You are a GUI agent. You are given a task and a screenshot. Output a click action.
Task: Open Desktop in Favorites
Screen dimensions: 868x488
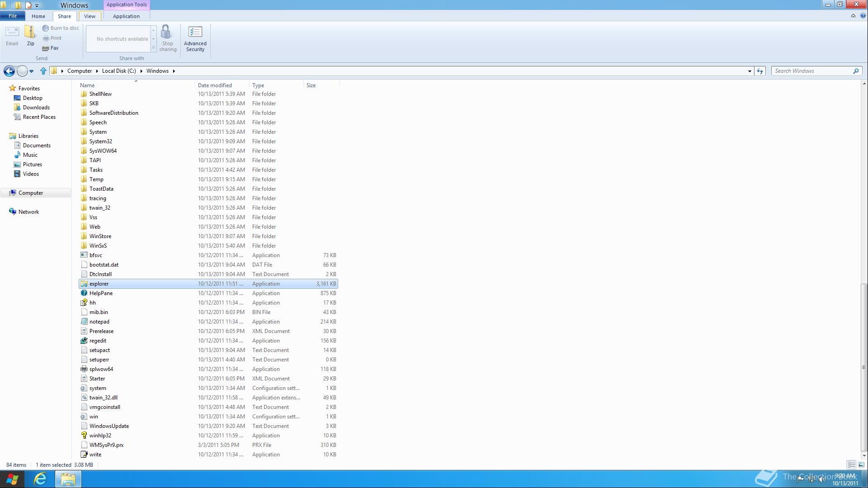tap(33, 98)
